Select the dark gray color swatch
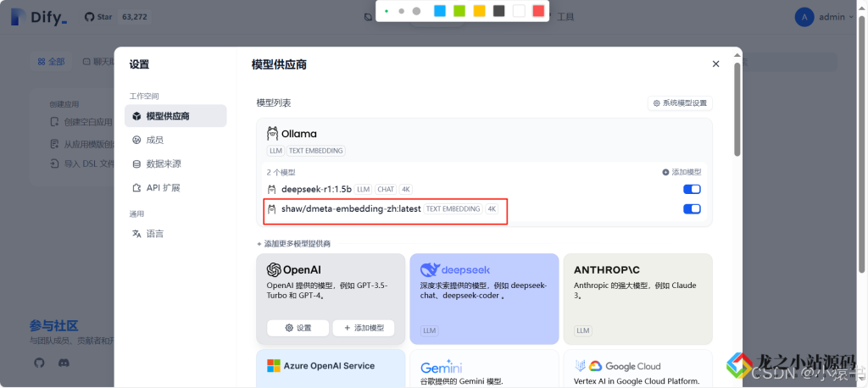This screenshot has width=868, height=388. pos(498,10)
